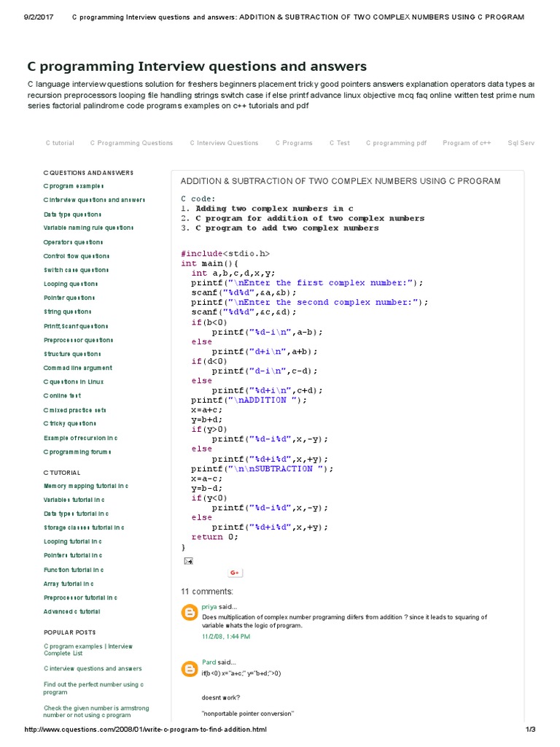Open the 'Switch case questions' link
This screenshot has width=560, height=747.
click(x=76, y=270)
